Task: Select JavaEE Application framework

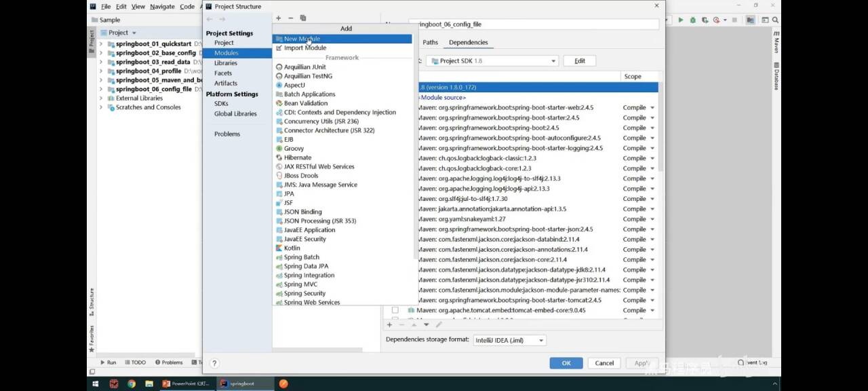Action: (342, 230)
